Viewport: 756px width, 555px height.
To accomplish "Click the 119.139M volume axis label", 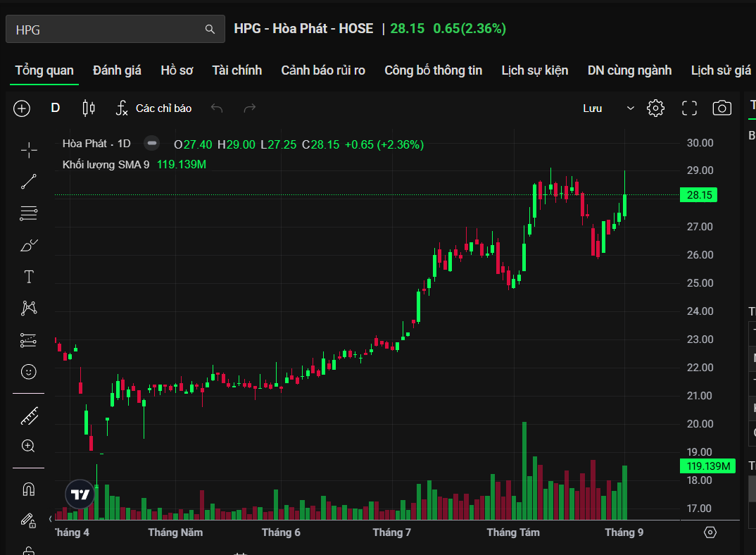I will click(x=708, y=466).
